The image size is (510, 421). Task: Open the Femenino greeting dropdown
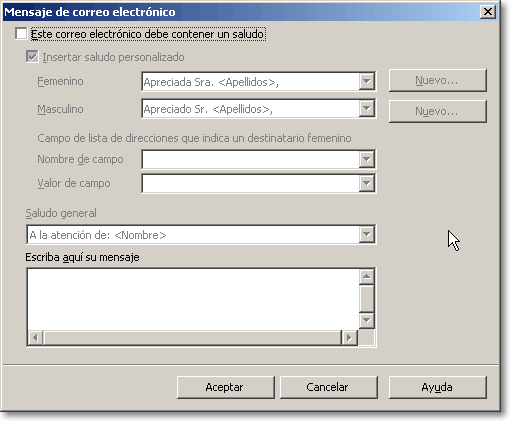(x=366, y=81)
